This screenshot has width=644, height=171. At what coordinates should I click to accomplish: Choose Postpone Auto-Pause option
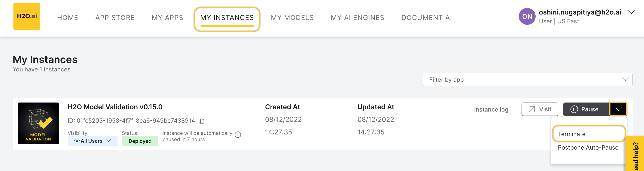[588, 147]
